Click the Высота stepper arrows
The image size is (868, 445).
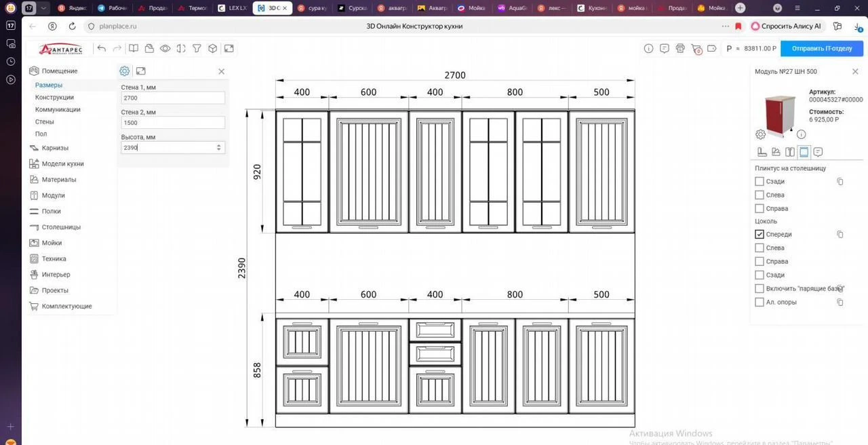point(218,147)
